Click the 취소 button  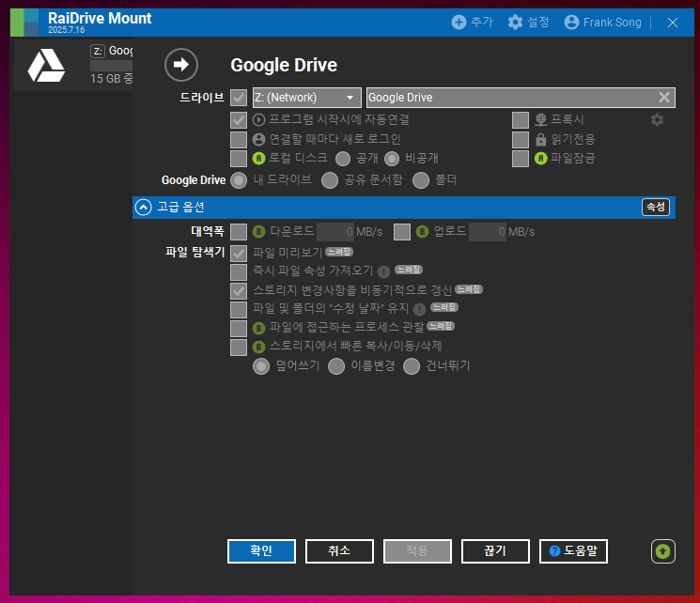click(339, 551)
